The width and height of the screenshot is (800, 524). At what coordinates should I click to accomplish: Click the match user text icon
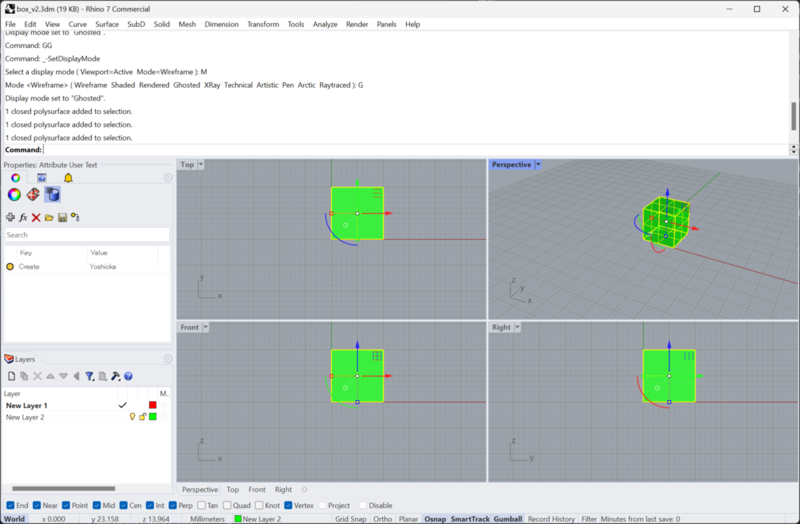tap(76, 217)
